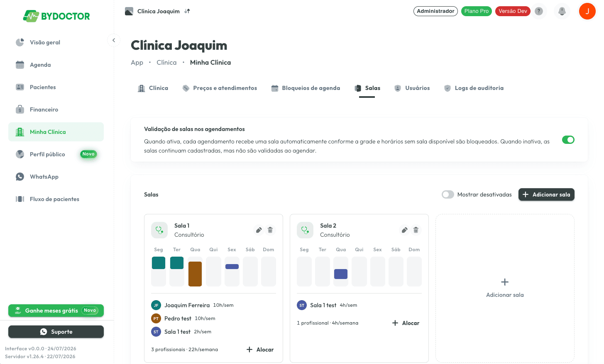Click the Visão geral pie chart icon
Screen dimensions: 604x364
click(x=20, y=42)
